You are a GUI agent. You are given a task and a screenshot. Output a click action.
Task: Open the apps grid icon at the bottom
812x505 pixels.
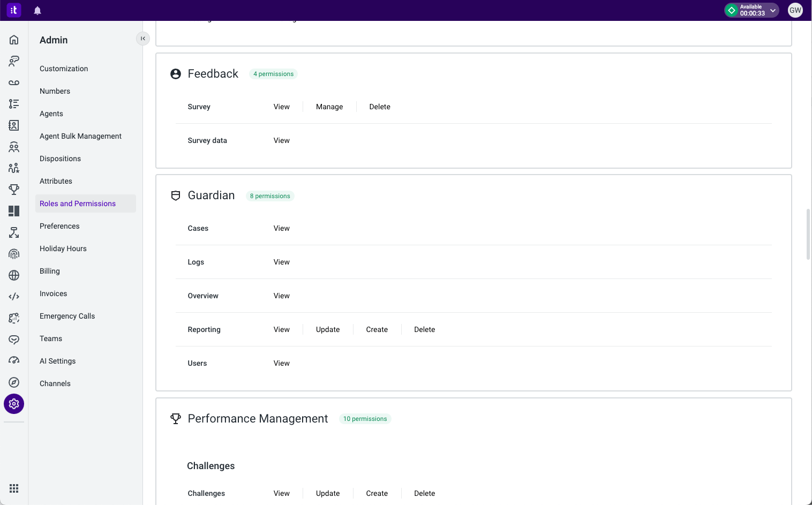click(14, 488)
